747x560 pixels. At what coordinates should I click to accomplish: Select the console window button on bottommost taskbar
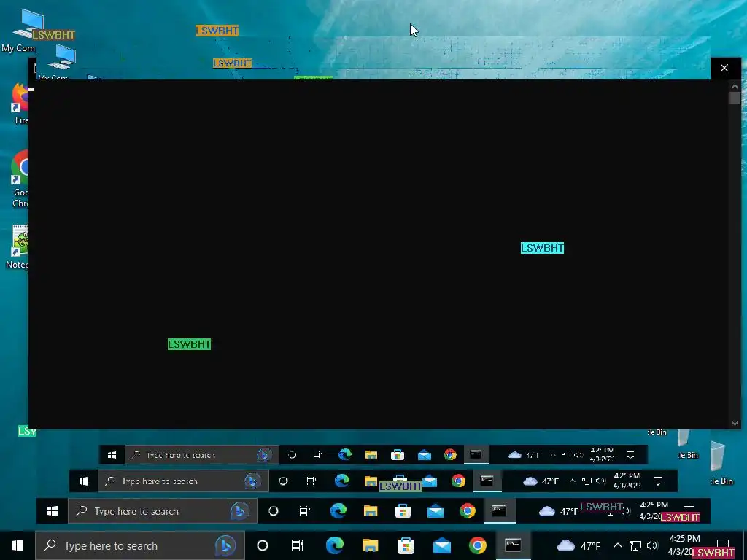click(513, 545)
